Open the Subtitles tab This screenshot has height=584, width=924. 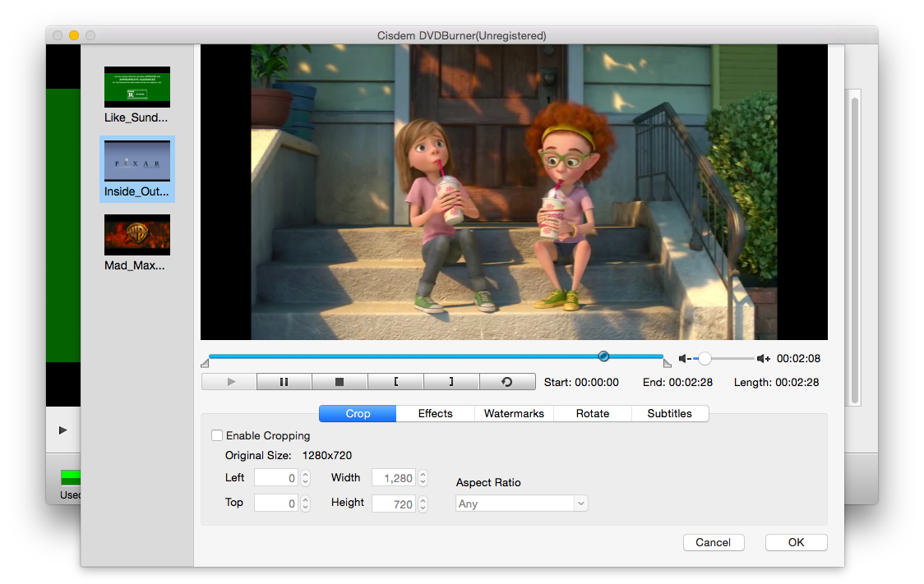[669, 414]
